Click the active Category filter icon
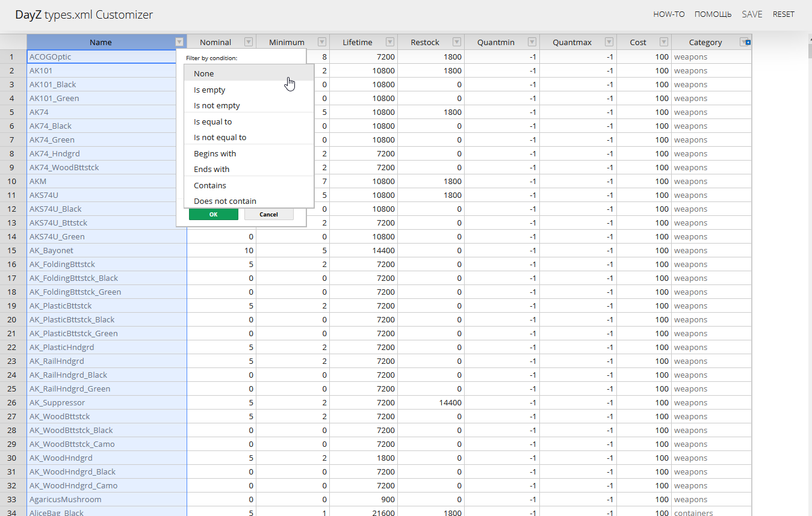 (x=745, y=42)
